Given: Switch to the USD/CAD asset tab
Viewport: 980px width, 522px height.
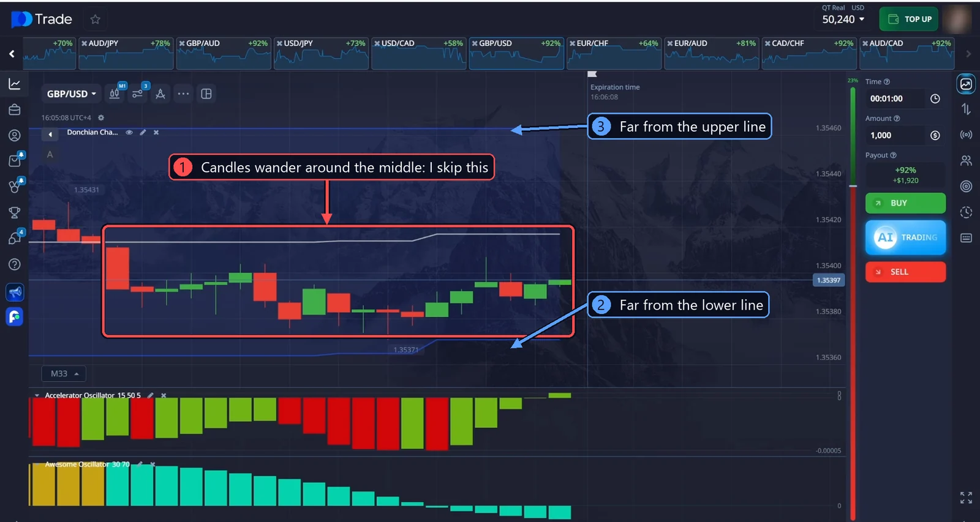Looking at the screenshot, I should pyautogui.click(x=419, y=53).
